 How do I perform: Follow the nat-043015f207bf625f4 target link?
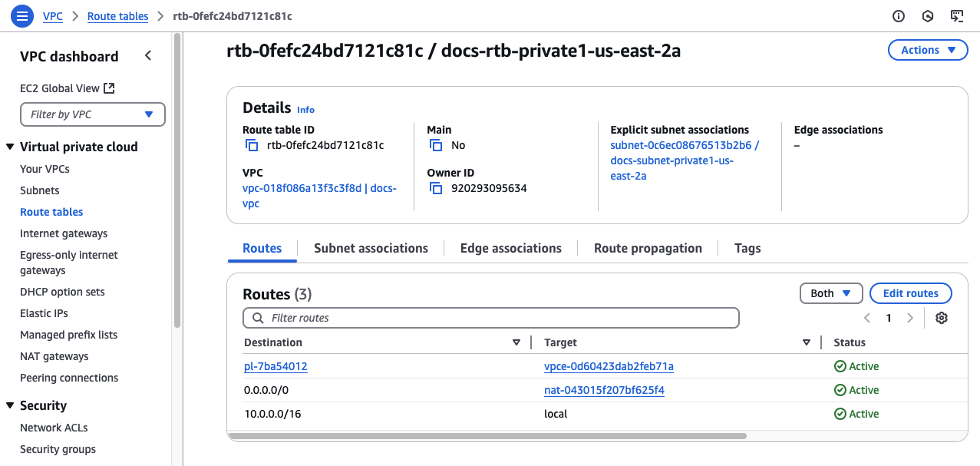pyautogui.click(x=603, y=390)
